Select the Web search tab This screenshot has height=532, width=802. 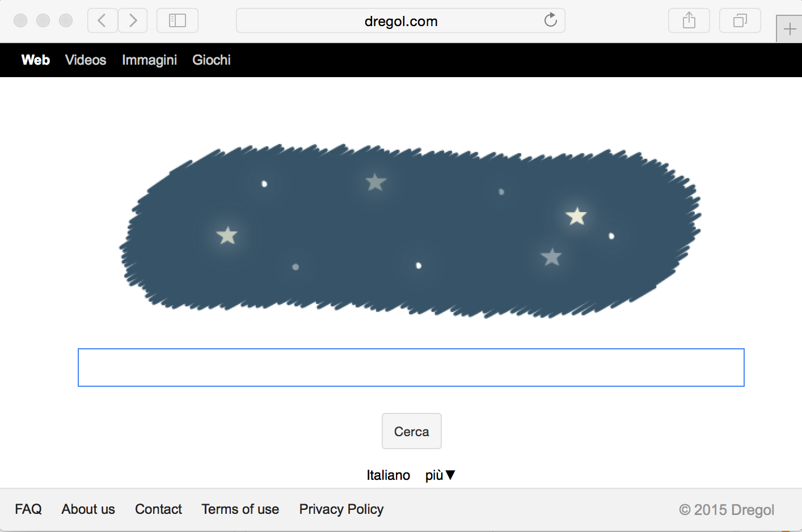click(36, 60)
